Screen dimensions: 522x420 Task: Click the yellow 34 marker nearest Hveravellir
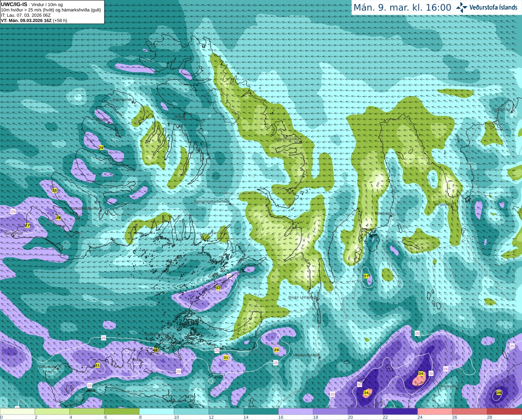(421, 374)
